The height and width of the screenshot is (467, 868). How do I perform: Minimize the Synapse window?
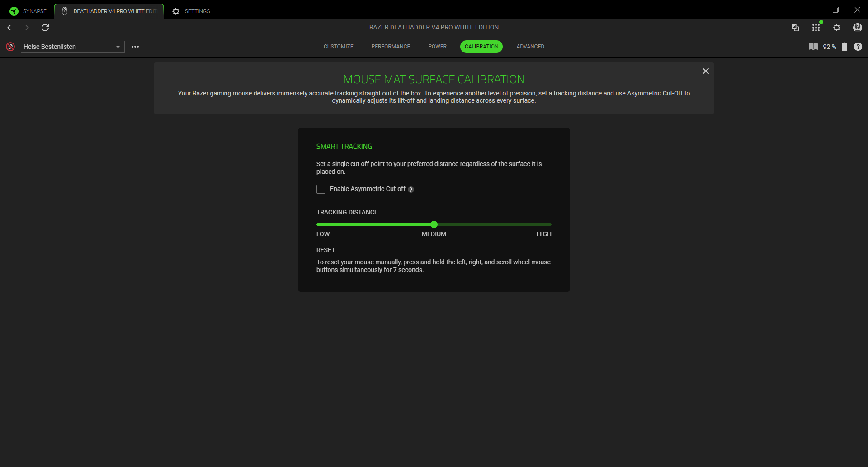pos(814,10)
